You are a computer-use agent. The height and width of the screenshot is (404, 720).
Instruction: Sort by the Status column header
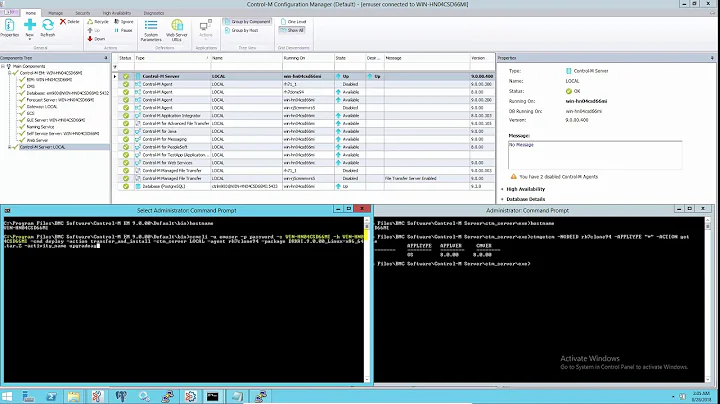125,58
